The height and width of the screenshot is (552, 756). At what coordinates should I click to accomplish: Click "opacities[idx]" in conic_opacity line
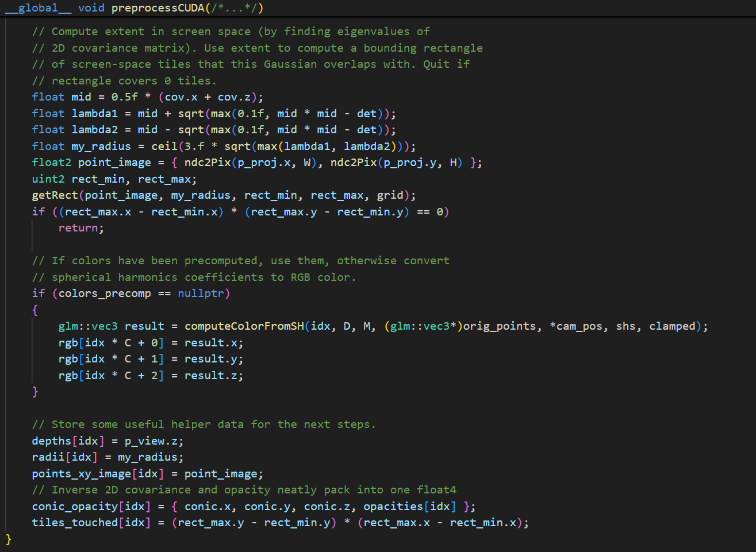[410, 507]
